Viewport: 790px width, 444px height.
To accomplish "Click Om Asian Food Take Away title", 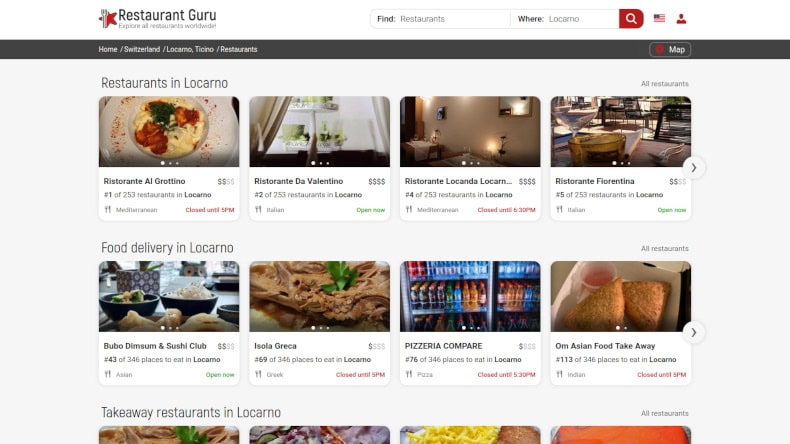I will [x=605, y=346].
